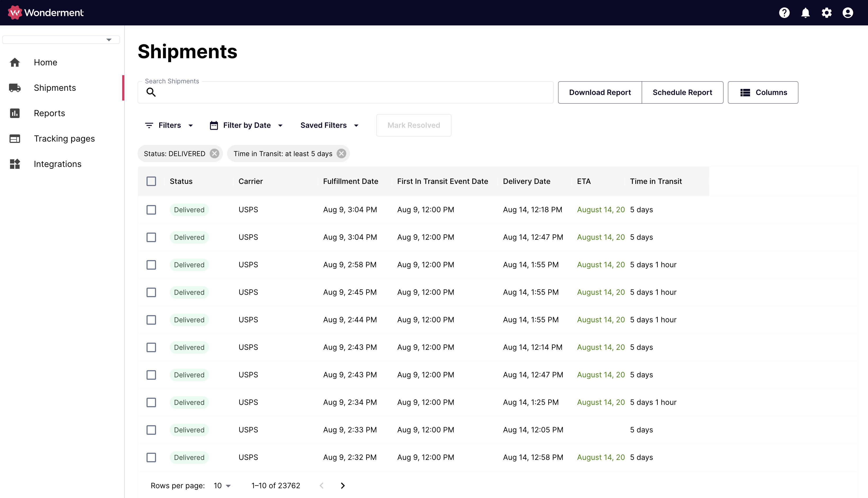Click the Tracking pages icon

pos(15,138)
